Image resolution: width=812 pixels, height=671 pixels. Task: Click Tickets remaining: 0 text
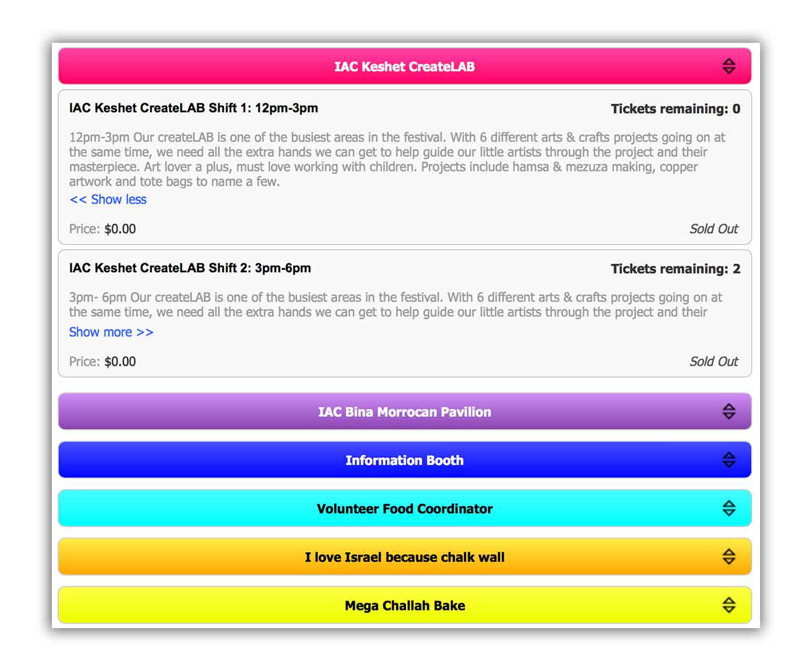coord(676,109)
